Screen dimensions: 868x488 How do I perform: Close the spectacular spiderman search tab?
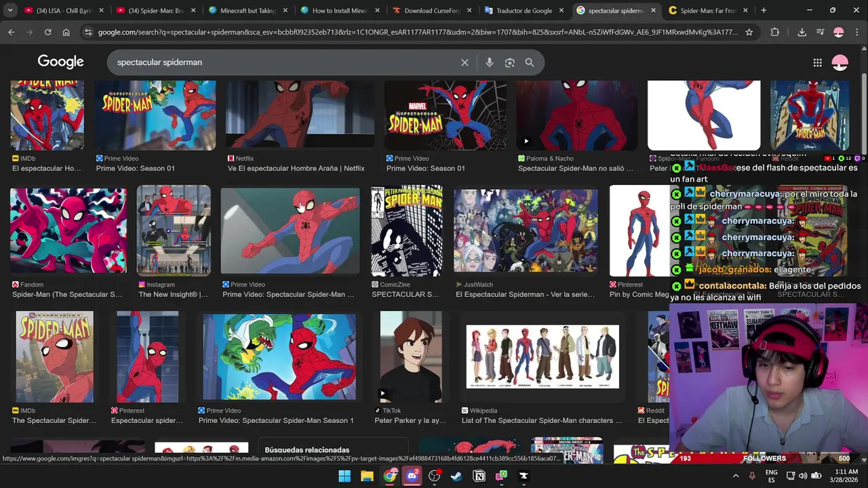coord(653,10)
